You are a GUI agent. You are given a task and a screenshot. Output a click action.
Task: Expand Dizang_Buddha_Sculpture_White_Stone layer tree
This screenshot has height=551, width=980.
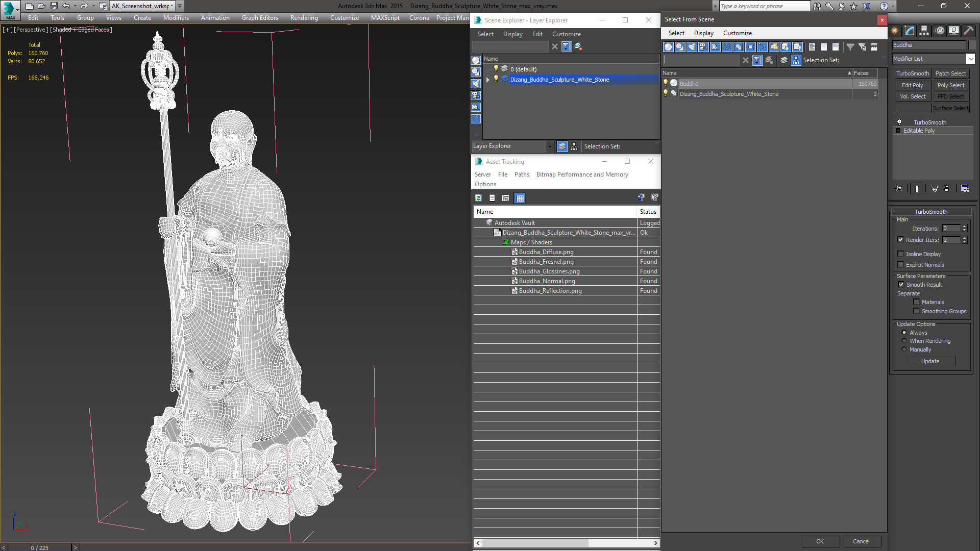(x=486, y=80)
